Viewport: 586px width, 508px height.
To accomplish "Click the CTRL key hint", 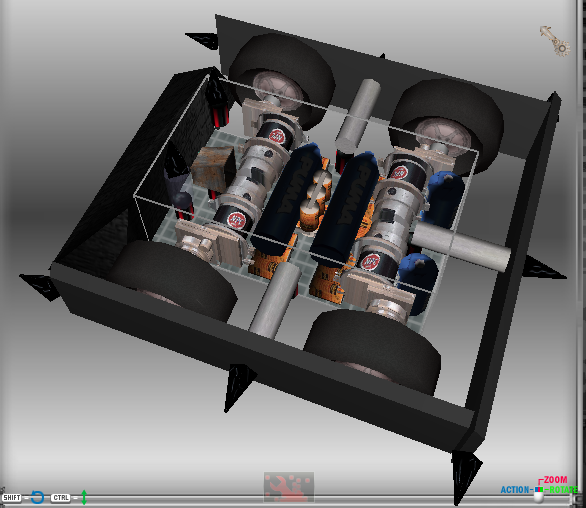I will 61,498.
